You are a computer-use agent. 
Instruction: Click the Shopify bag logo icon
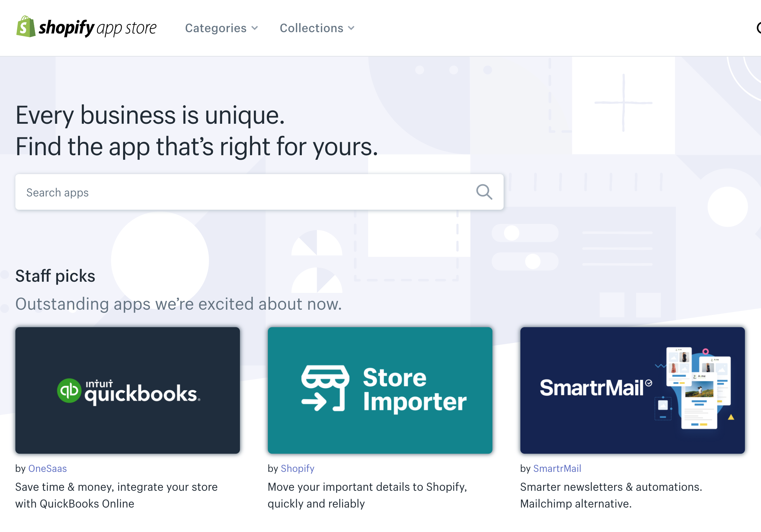26,27
